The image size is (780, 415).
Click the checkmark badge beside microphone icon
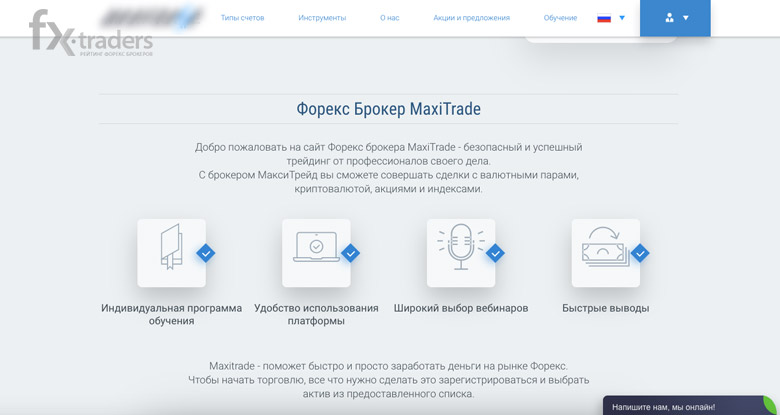[495, 253]
